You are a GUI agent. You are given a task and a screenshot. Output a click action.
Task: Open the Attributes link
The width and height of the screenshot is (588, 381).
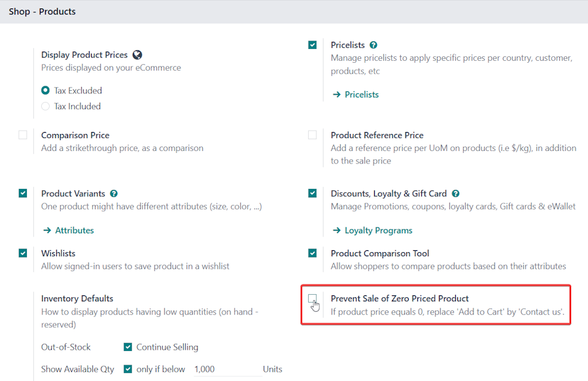pos(75,231)
